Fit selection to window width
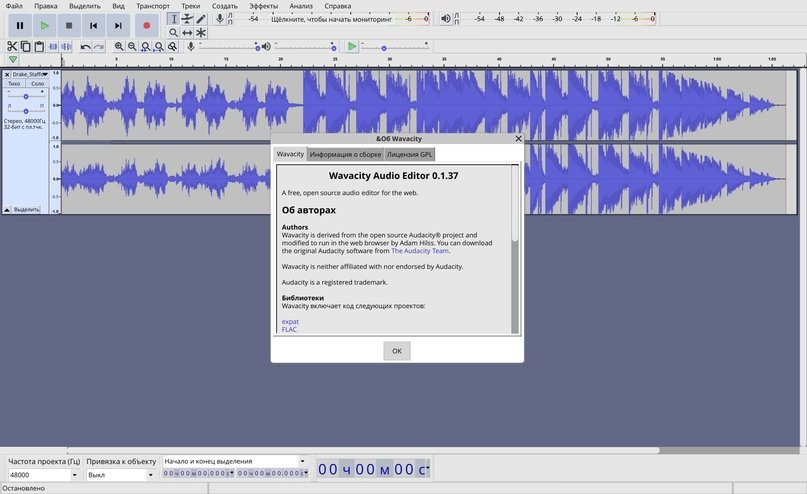 click(146, 46)
